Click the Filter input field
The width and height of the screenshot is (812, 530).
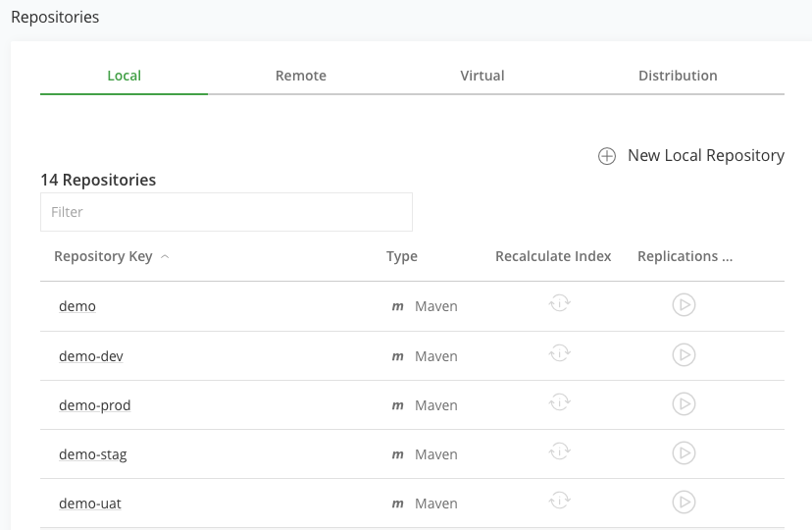(226, 212)
